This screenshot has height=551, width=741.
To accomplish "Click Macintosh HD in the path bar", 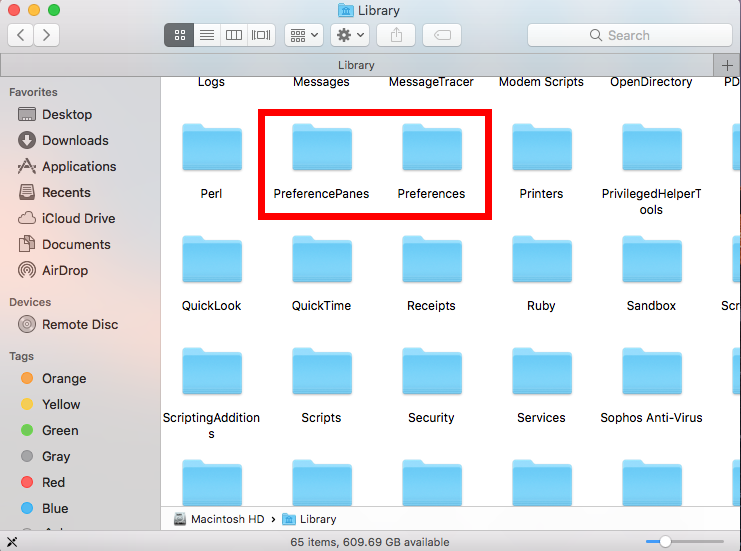I will [x=219, y=519].
